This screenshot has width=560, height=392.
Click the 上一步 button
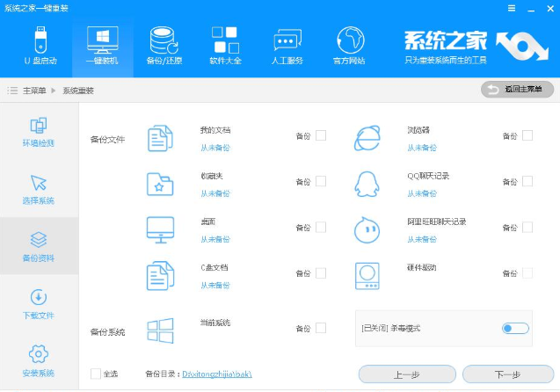pos(406,374)
